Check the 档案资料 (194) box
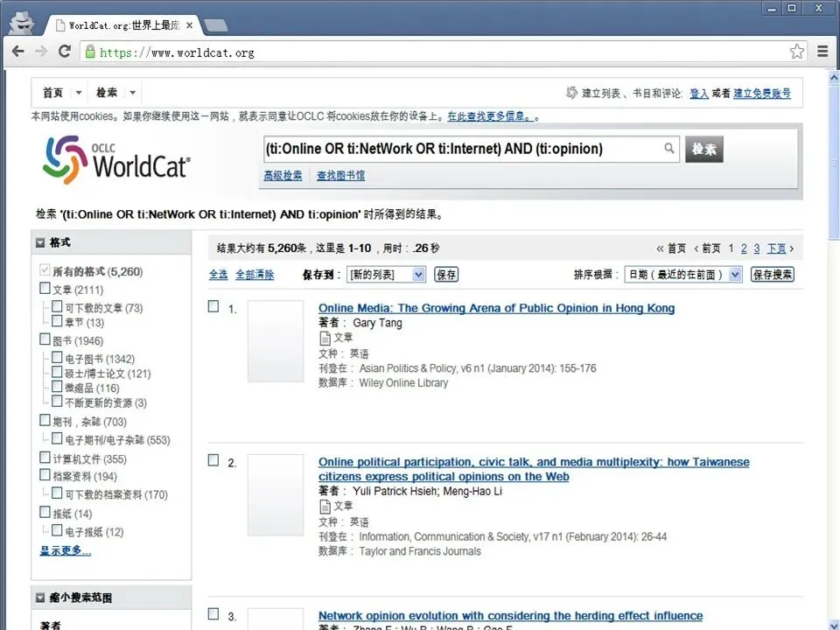840x630 pixels. [45, 475]
